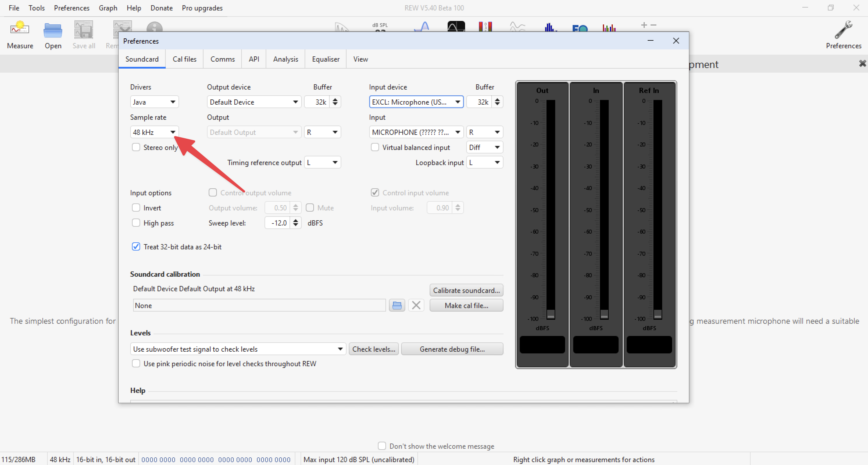Screen dimensions: 868x465
Task: Browse for soundcard calibration file
Action: point(397,305)
